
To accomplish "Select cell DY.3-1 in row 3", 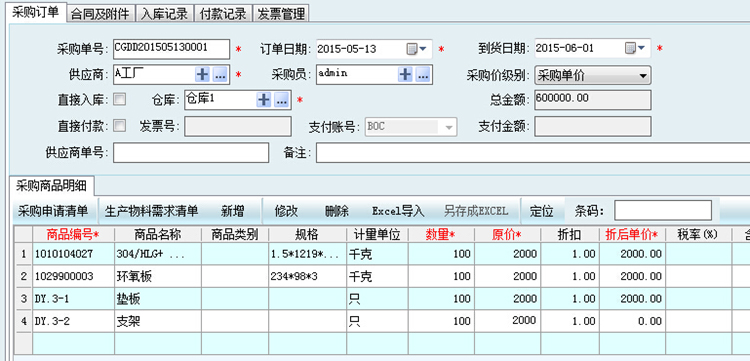I will tap(73, 299).
